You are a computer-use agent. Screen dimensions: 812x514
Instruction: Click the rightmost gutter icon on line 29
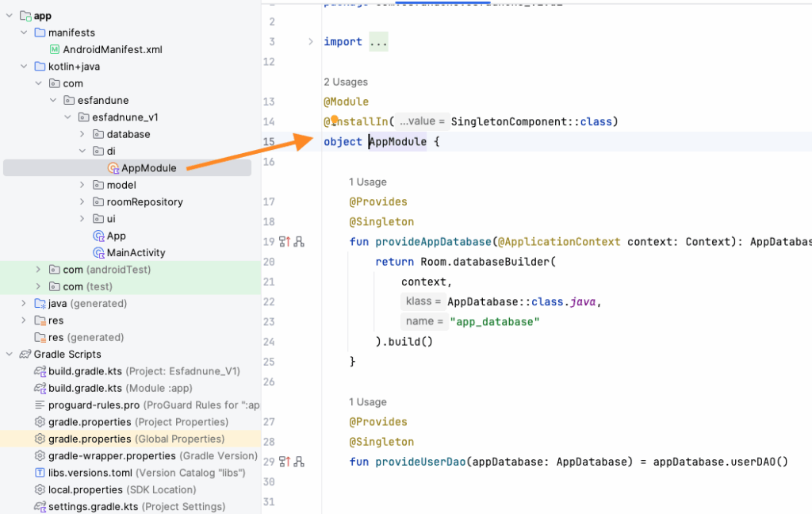299,462
